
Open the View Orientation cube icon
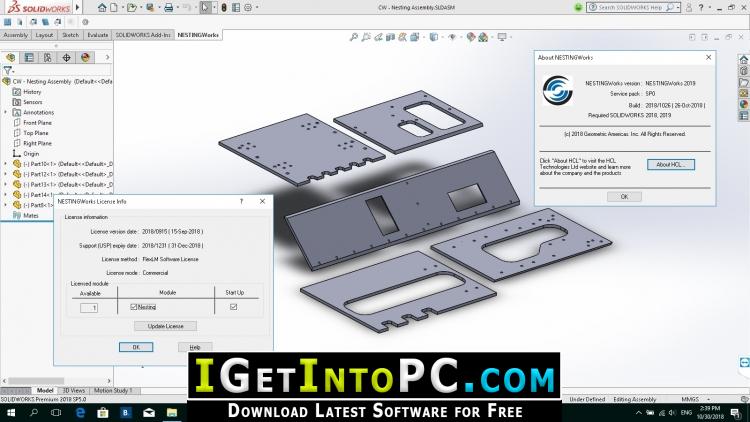[x=414, y=37]
